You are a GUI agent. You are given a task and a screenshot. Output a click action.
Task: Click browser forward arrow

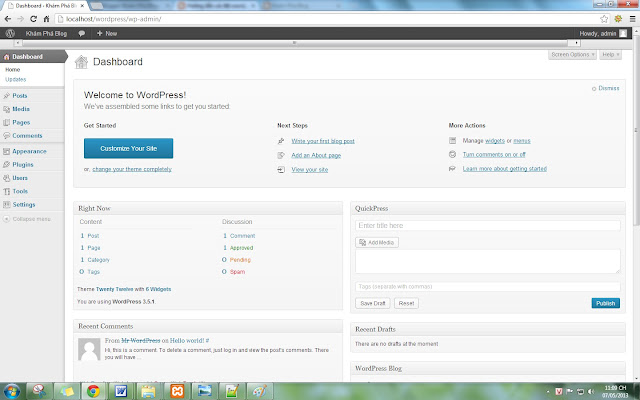coord(20,19)
